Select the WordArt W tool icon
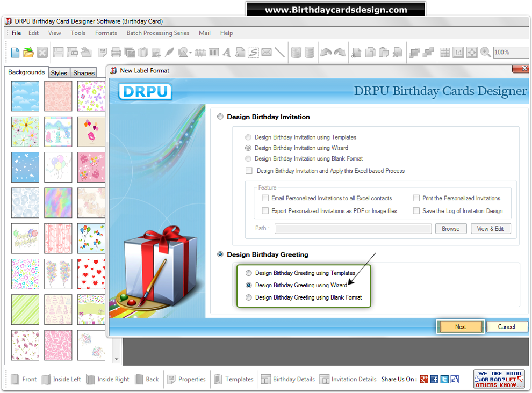Image resolution: width=532 pixels, height=393 pixels. pyautogui.click(x=200, y=53)
